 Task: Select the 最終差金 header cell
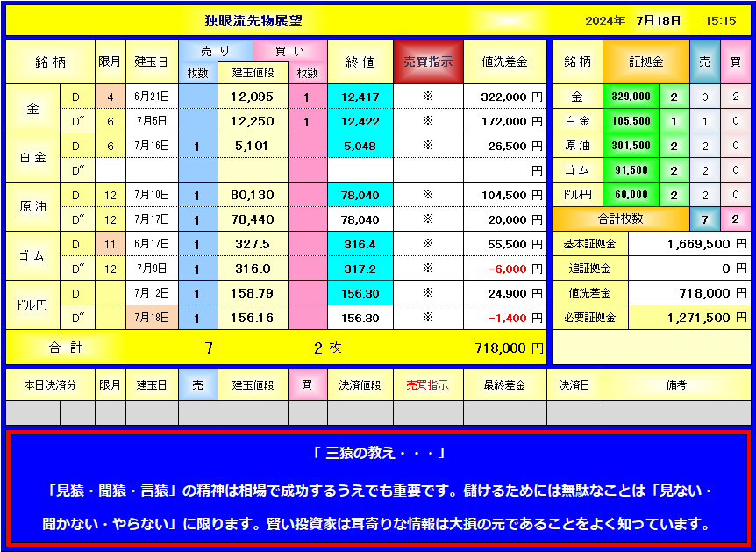(505, 385)
